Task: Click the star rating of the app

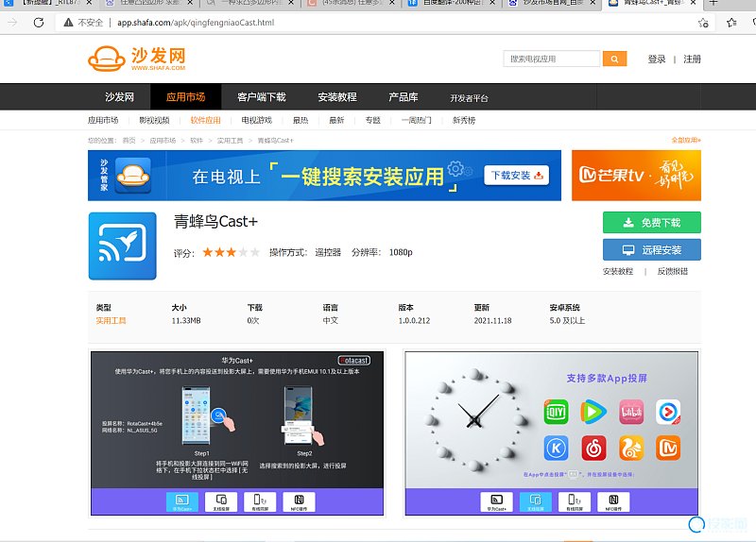Action: [x=231, y=252]
